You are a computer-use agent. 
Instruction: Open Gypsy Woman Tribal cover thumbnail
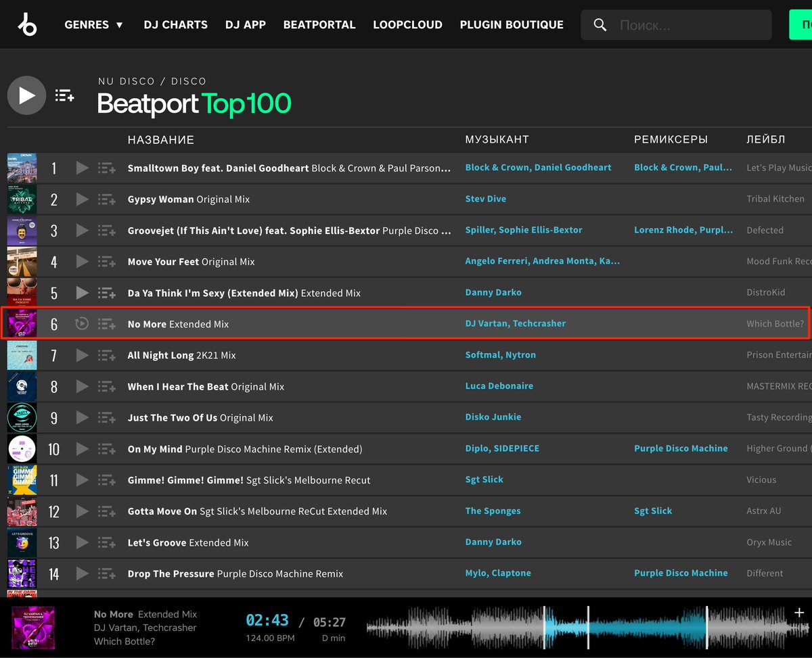(22, 199)
